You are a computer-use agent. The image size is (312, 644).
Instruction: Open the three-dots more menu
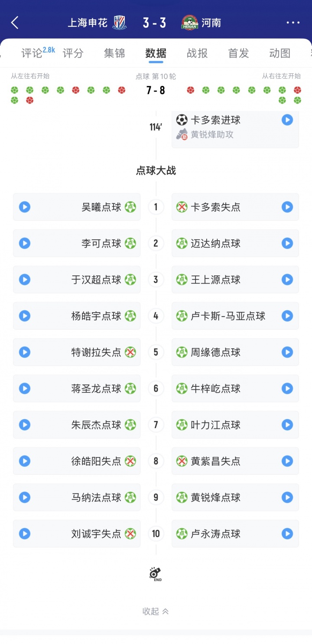pos(293,23)
